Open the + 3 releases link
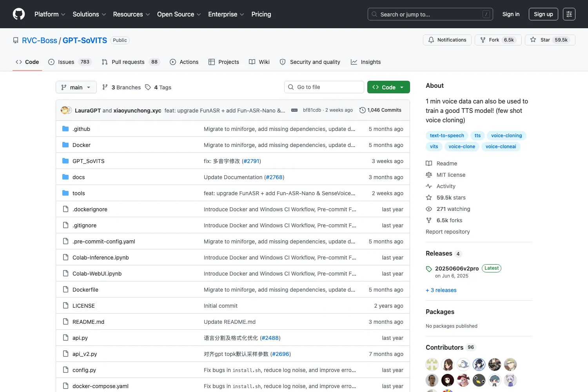This screenshot has width=588, height=392. point(441,290)
